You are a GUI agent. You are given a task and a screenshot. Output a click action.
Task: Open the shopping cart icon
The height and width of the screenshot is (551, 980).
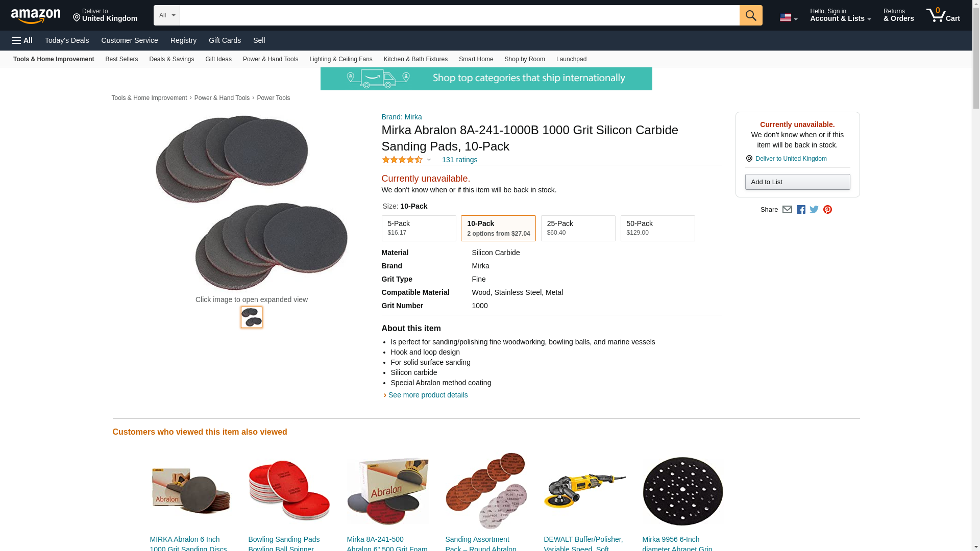click(x=943, y=15)
